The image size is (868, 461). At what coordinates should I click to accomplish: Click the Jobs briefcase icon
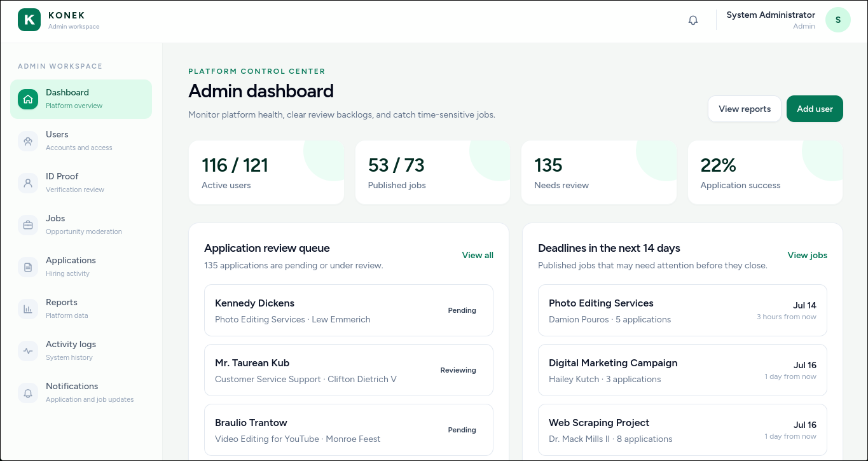[x=28, y=225]
